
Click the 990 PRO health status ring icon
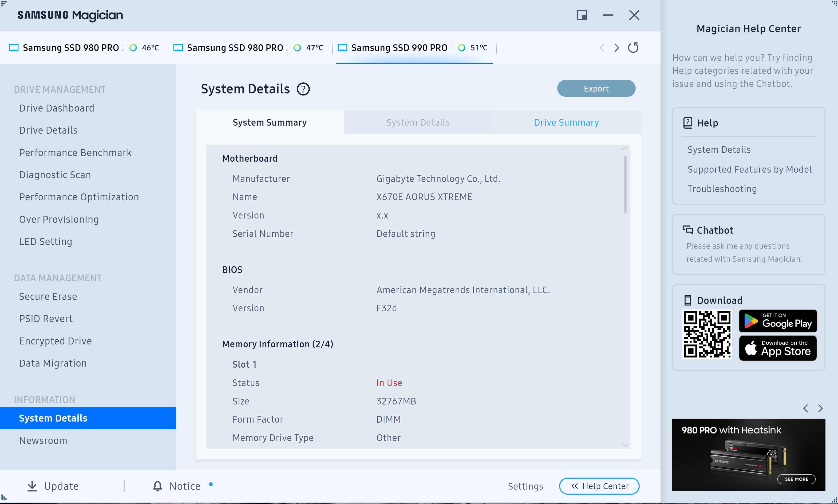461,47
